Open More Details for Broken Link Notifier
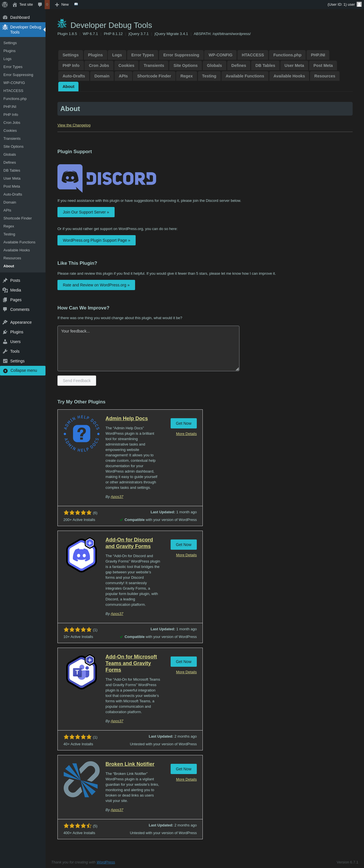Image resolution: width=364 pixels, height=868 pixels. tap(186, 779)
